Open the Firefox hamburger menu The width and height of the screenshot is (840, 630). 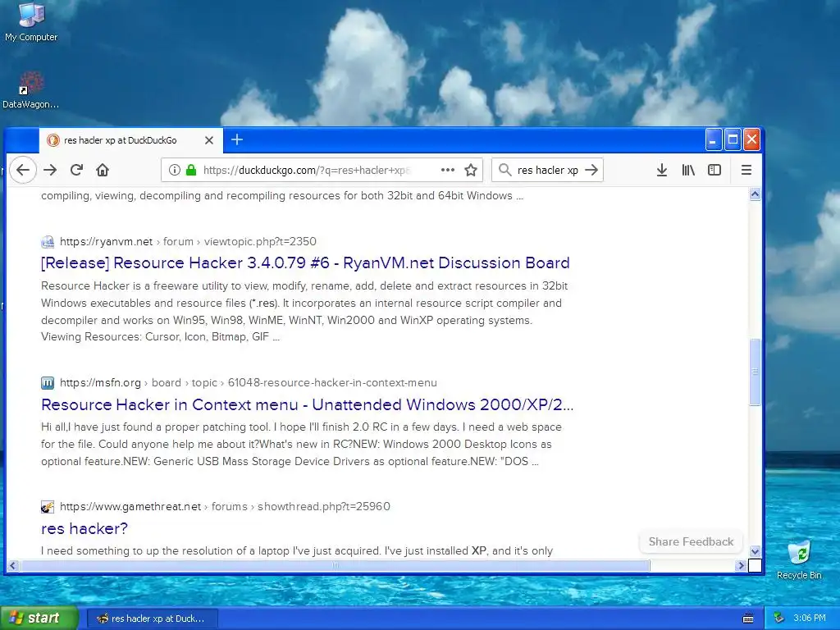tap(746, 170)
